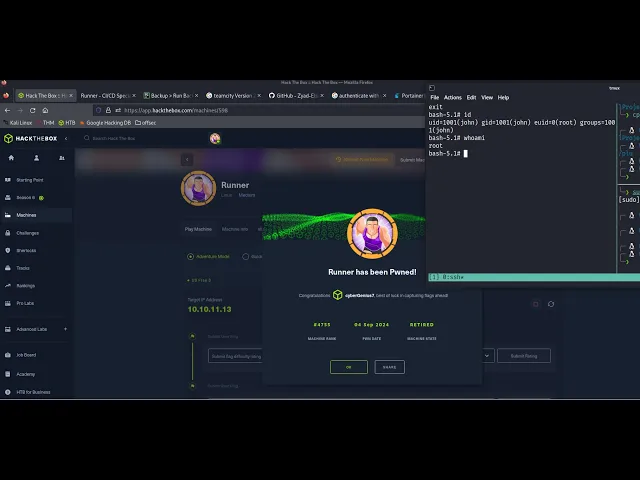
Task: Switch to the Backup > Run Backup tab
Action: tap(169, 96)
